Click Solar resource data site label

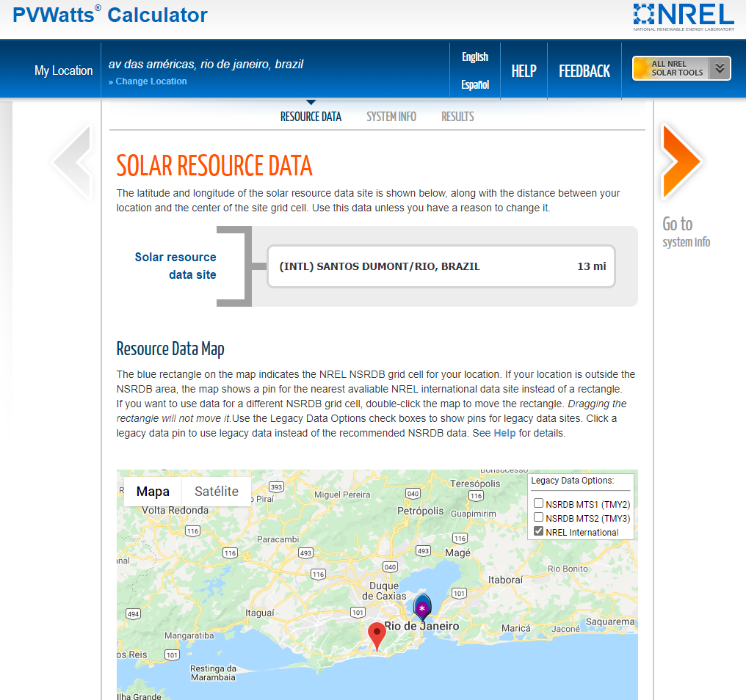click(175, 266)
